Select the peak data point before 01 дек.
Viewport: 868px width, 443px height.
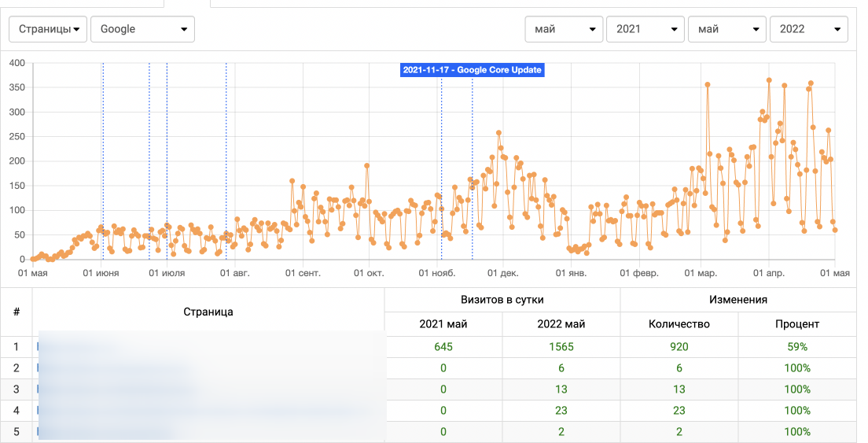pos(498,133)
